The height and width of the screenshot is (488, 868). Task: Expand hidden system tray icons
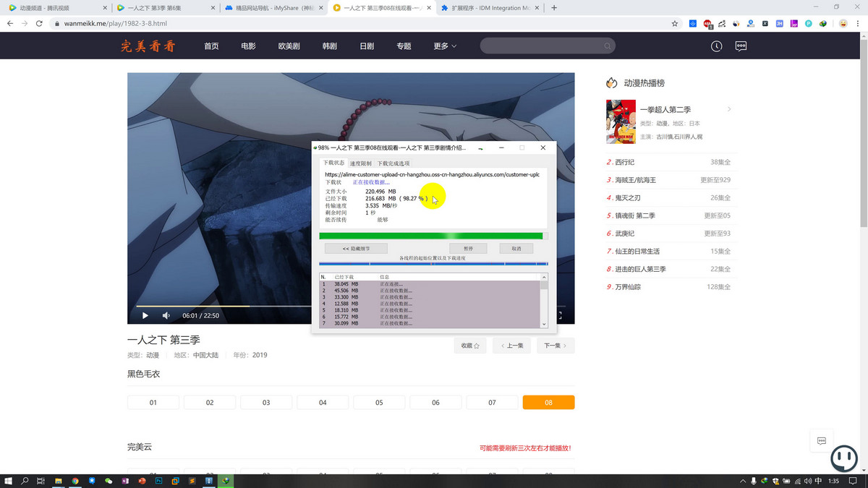[742, 480]
